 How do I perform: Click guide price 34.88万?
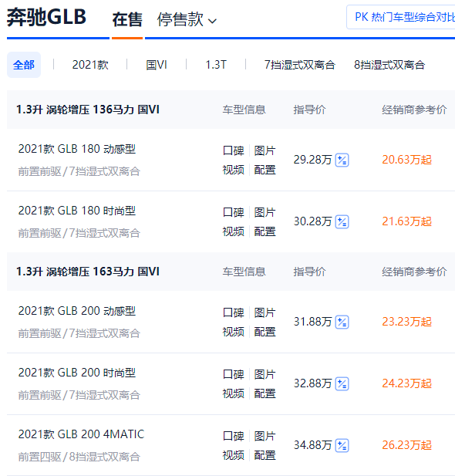pyautogui.click(x=312, y=445)
